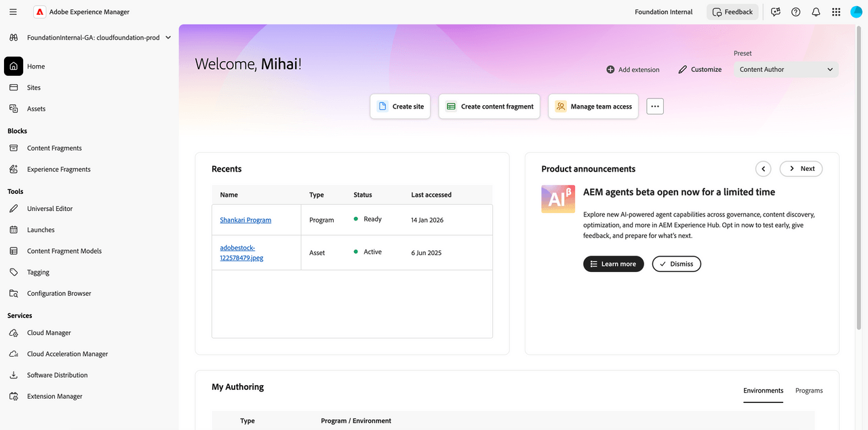Open the notifications bell icon
This screenshot has height=430, width=868.
pos(816,12)
